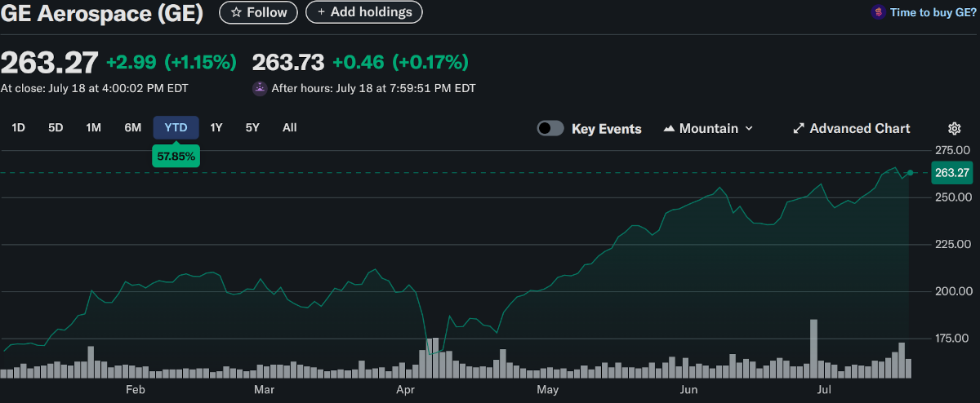Select the YTD time range
The image size is (980, 403).
click(176, 127)
